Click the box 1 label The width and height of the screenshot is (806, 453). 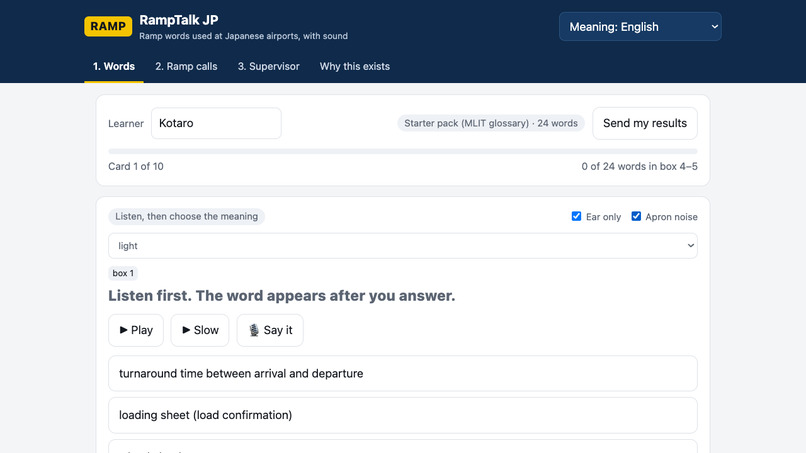click(x=123, y=273)
